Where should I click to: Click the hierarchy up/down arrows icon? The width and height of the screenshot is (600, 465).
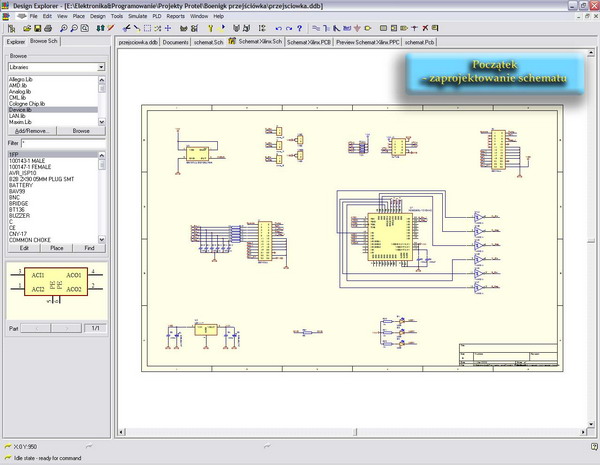[100, 28]
